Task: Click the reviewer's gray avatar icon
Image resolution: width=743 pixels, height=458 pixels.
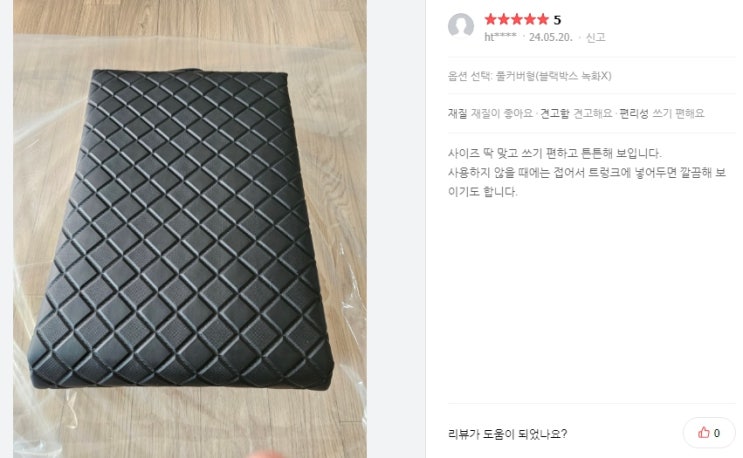Action: [x=461, y=26]
